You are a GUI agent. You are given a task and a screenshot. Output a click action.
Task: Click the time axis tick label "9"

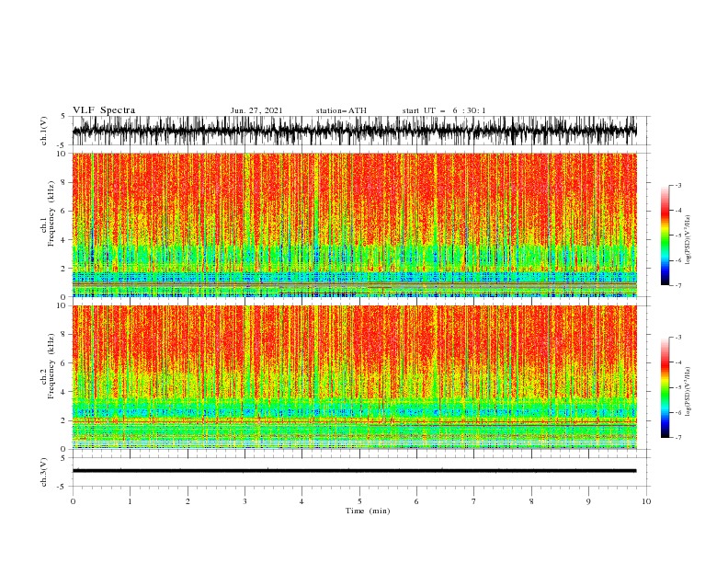(x=588, y=501)
